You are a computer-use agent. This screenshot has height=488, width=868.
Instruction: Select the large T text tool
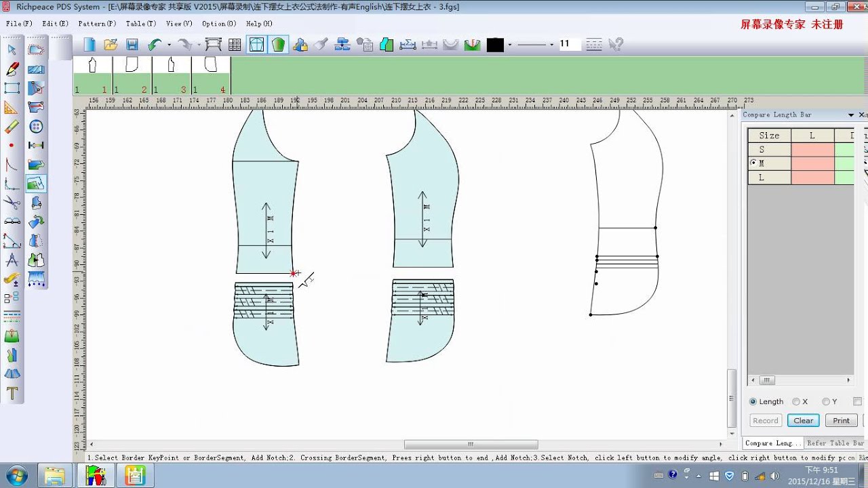(x=12, y=393)
